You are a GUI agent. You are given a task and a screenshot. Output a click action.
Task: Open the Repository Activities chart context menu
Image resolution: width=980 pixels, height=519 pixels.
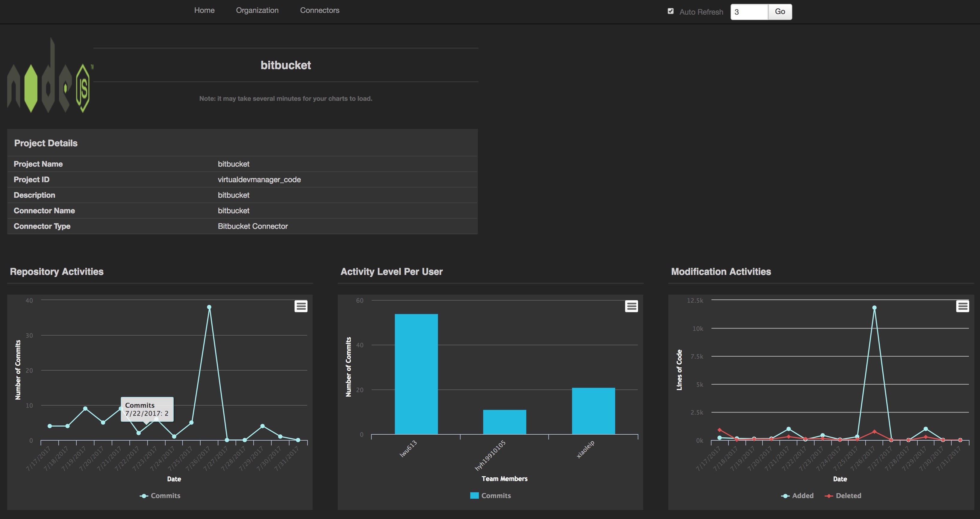(301, 306)
